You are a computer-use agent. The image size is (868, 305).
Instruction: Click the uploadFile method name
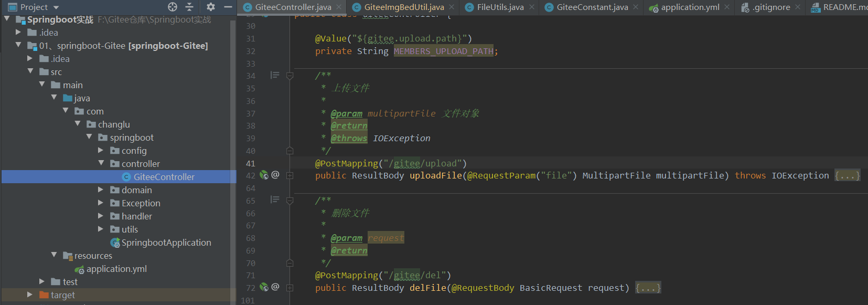pos(436,175)
